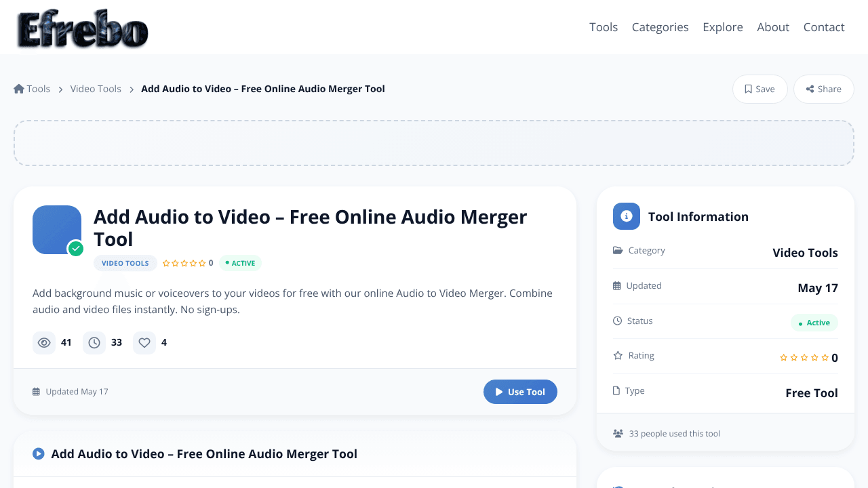Click the VIDEO TOOLS category tag
Image resolution: width=868 pixels, height=488 pixels.
coord(125,263)
